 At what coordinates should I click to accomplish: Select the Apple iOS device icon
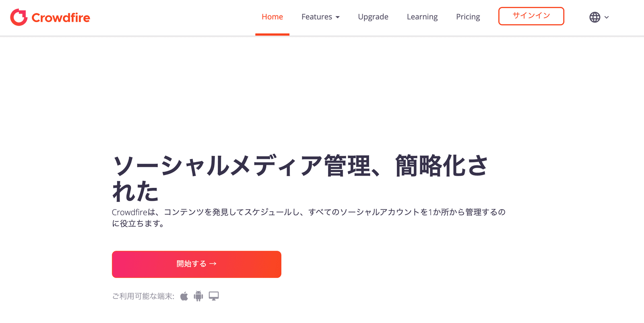pyautogui.click(x=184, y=296)
